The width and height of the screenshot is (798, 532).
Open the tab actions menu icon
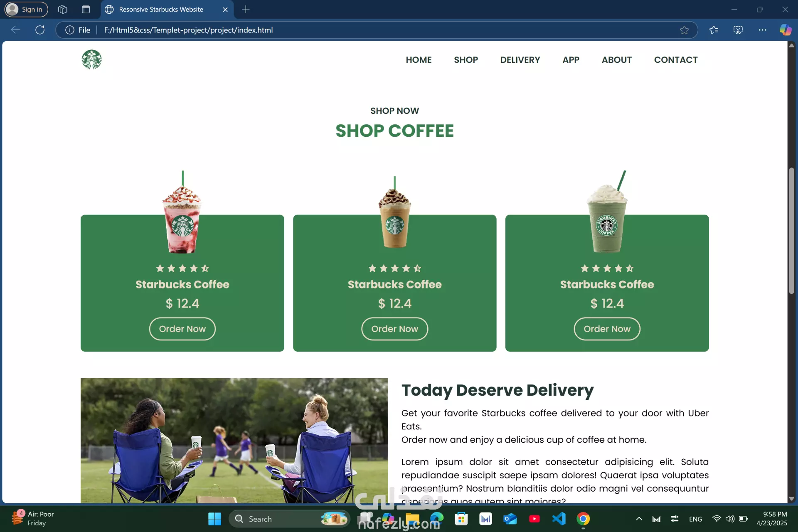tap(86, 9)
